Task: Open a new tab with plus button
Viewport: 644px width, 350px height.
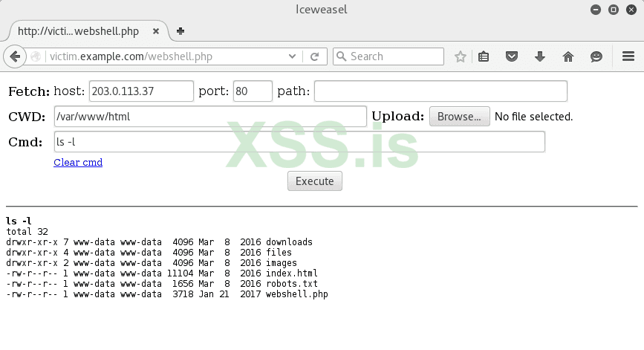Action: [x=180, y=31]
